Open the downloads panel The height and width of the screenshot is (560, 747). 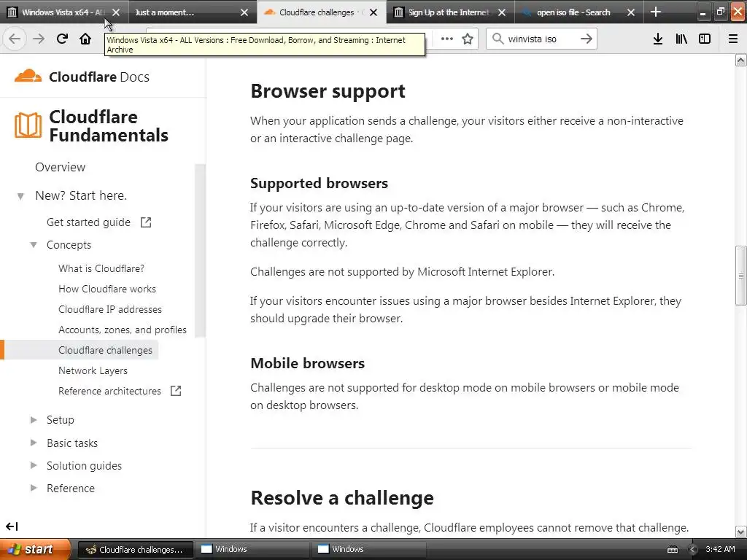(x=658, y=39)
